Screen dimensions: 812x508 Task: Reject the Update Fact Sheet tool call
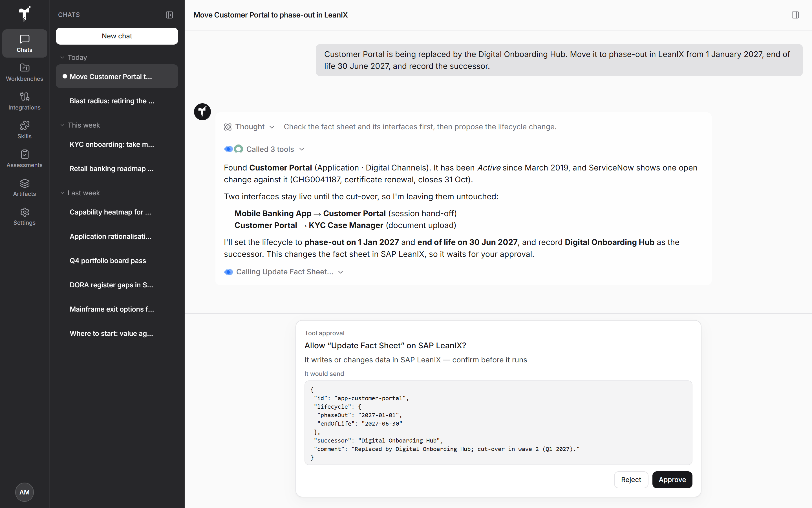(x=631, y=480)
